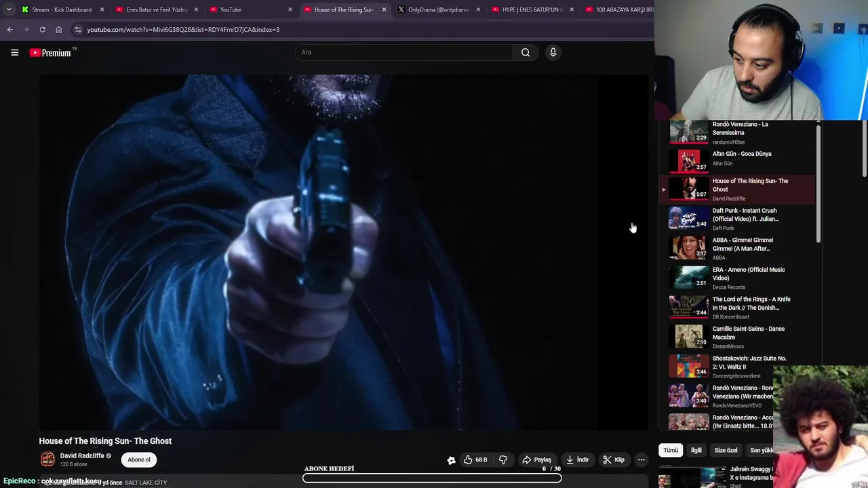Play Daft Punk - Instant Crush thumbnail
The height and width of the screenshot is (488, 868).
(688, 218)
